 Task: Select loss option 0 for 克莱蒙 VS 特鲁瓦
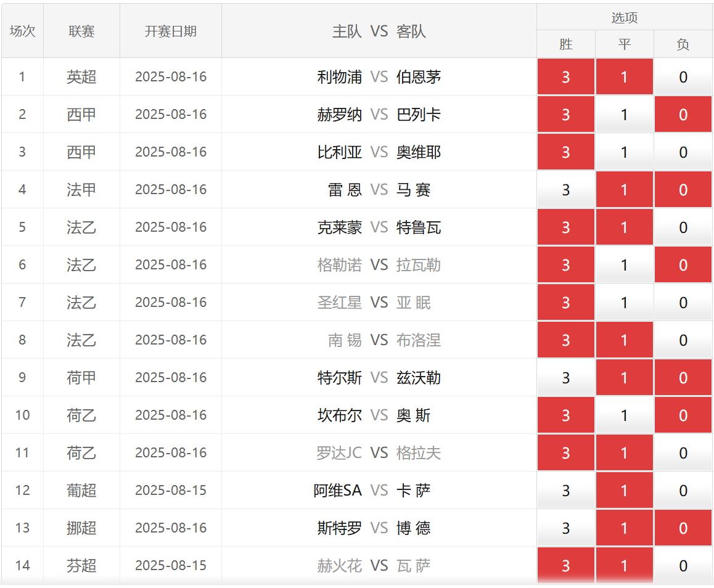[683, 227]
